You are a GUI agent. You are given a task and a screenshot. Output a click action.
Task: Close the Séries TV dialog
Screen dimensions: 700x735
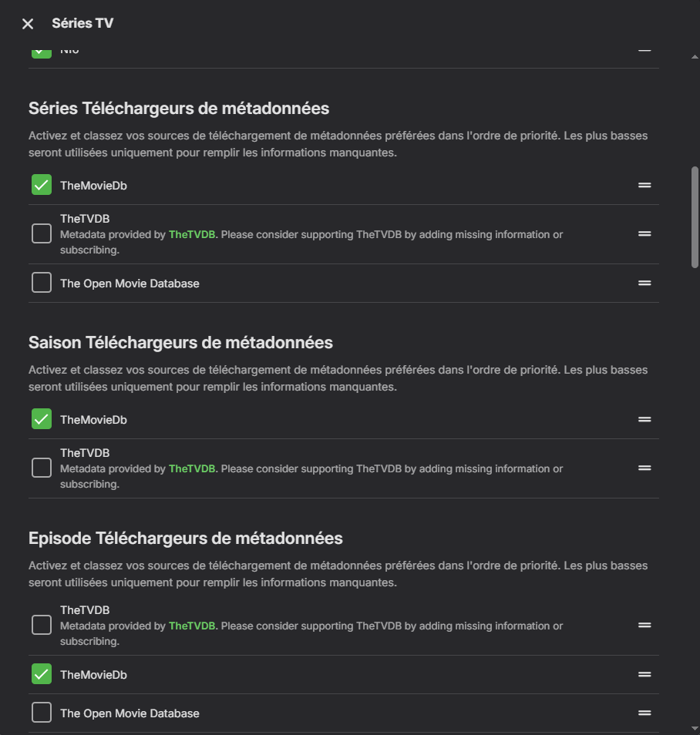pyautogui.click(x=28, y=24)
